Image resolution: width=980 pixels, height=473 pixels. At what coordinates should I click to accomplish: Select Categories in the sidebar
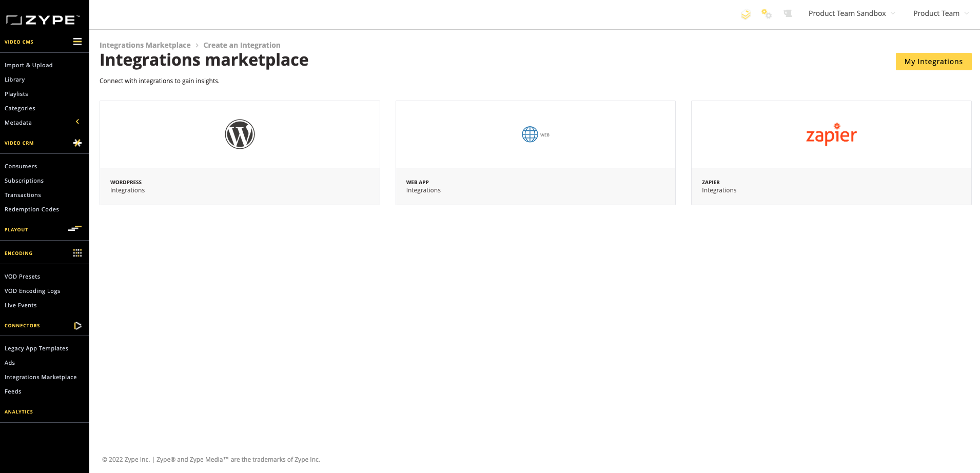pos(20,108)
